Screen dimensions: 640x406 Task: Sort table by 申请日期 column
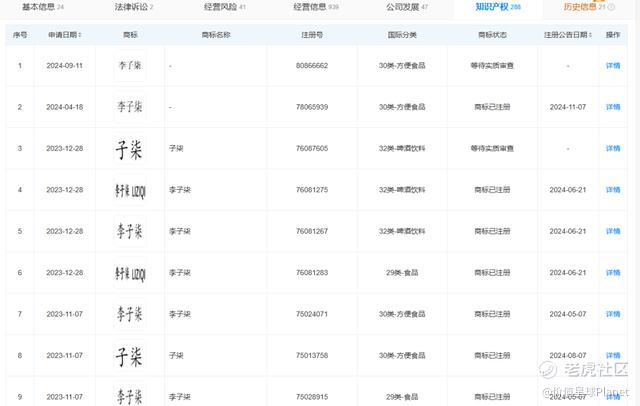[x=64, y=35]
